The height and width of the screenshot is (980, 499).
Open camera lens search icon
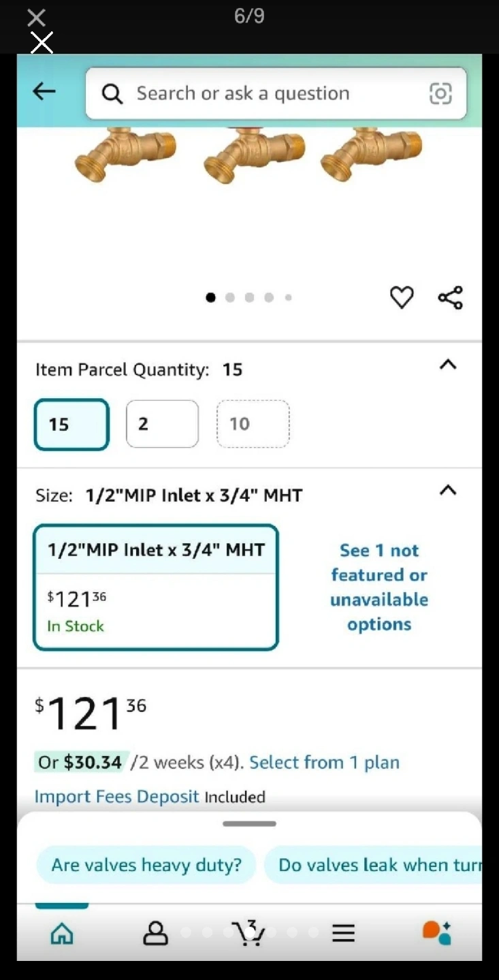440,93
